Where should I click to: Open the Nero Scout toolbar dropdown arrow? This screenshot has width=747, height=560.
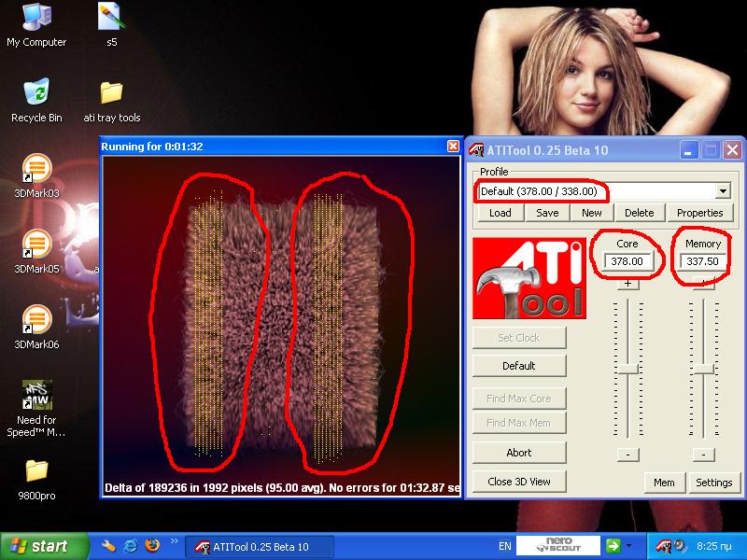[x=629, y=546]
